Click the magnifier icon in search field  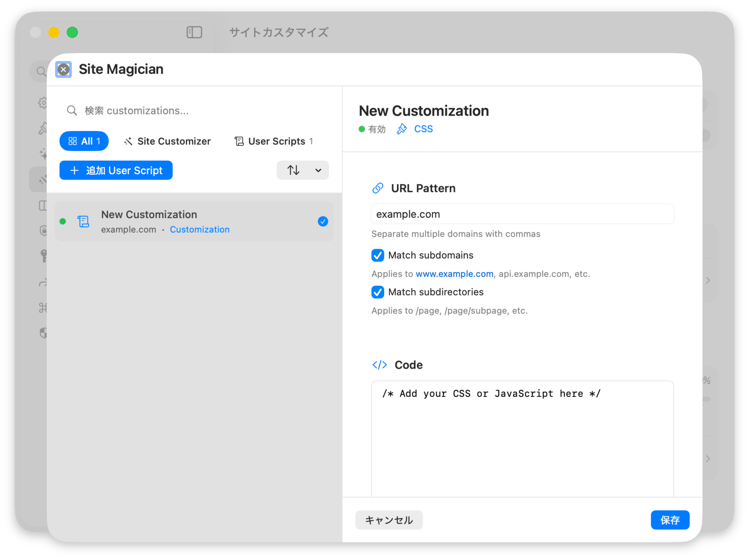click(72, 111)
